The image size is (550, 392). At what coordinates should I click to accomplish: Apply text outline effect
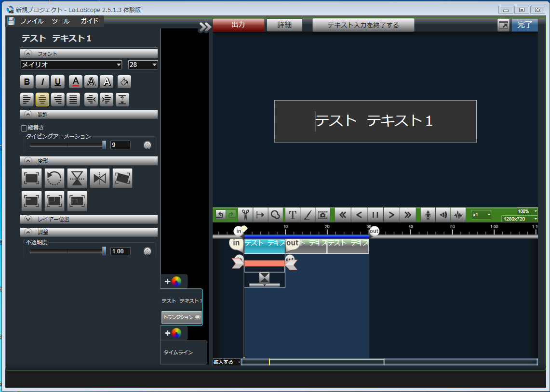point(91,81)
